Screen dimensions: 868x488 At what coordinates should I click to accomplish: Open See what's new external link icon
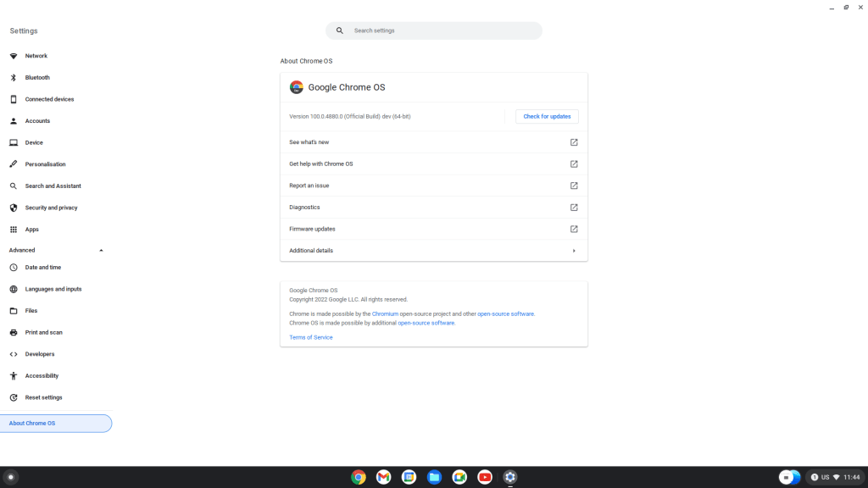574,142
